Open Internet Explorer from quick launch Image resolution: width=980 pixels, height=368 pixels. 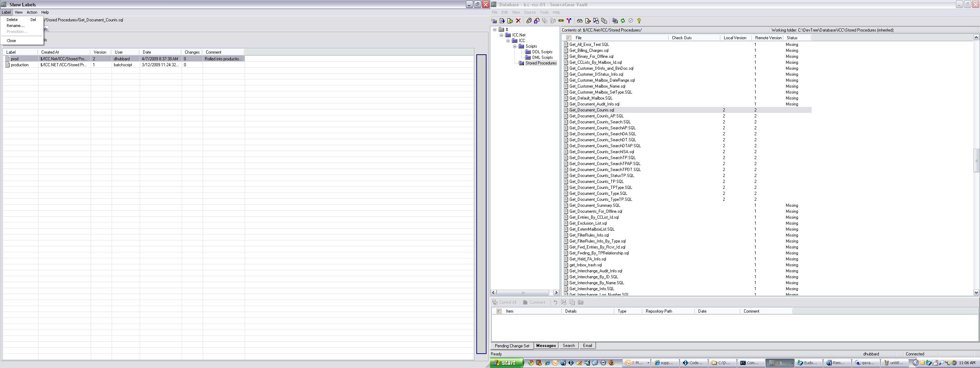(547, 363)
